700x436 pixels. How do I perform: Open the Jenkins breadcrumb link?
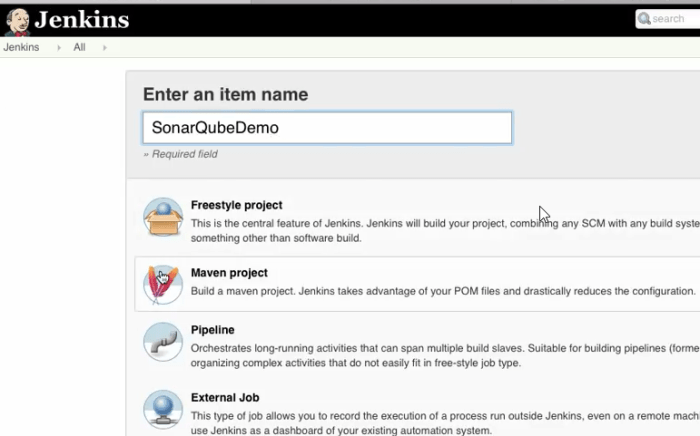(21, 47)
